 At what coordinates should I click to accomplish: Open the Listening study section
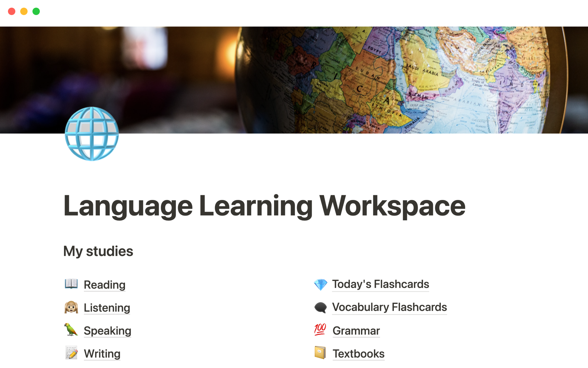107,307
